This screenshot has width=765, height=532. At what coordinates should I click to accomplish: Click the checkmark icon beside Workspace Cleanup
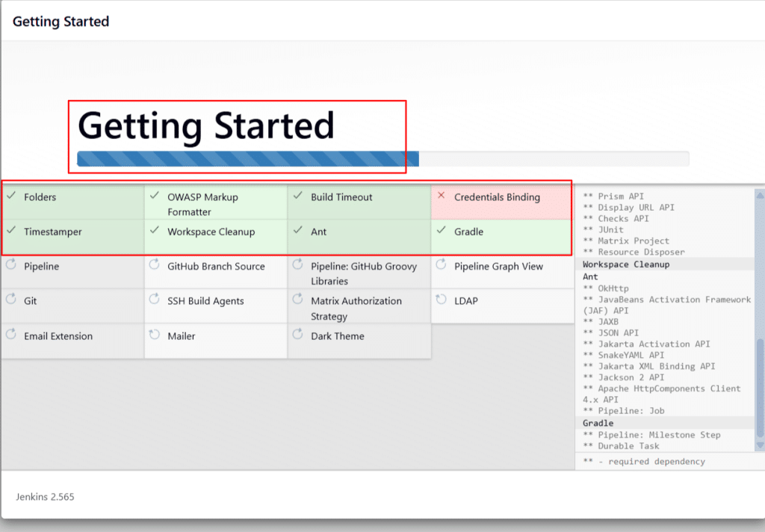click(155, 230)
